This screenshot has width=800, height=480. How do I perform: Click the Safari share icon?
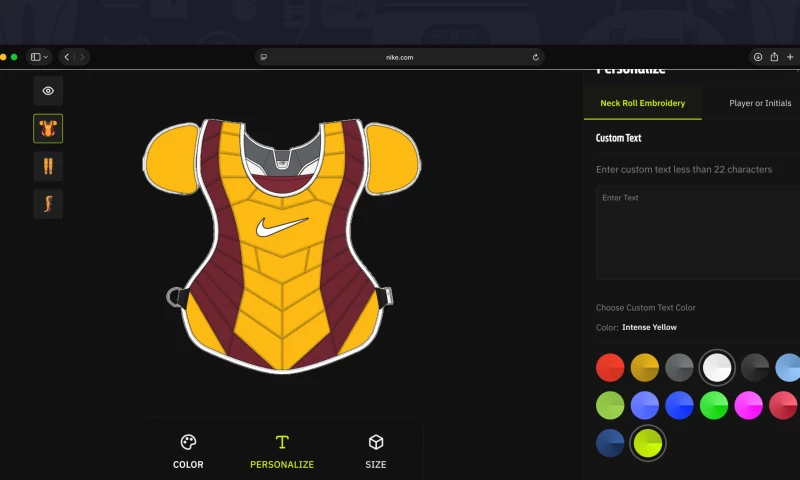[774, 57]
